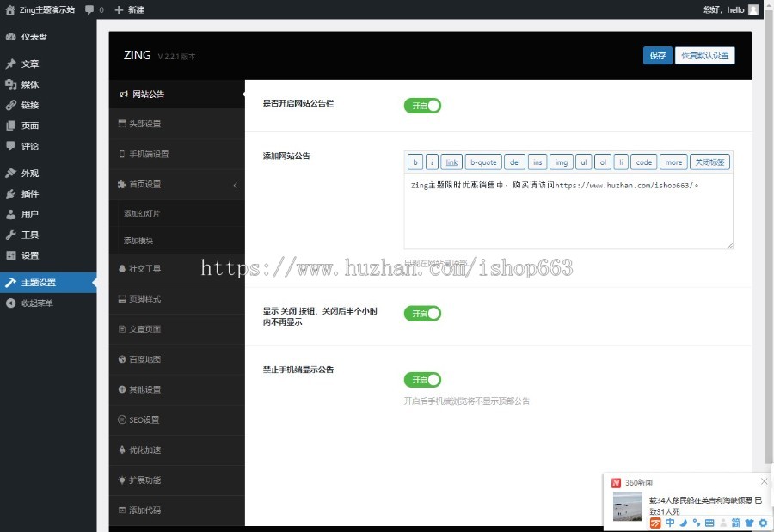Open the input method gear settings icon
774x532 pixels.
tap(763, 523)
